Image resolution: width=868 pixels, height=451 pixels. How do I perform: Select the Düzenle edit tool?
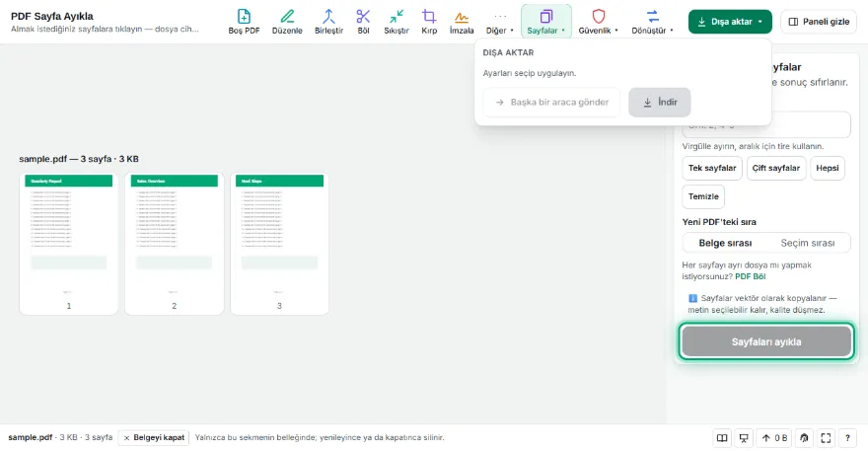pos(287,22)
